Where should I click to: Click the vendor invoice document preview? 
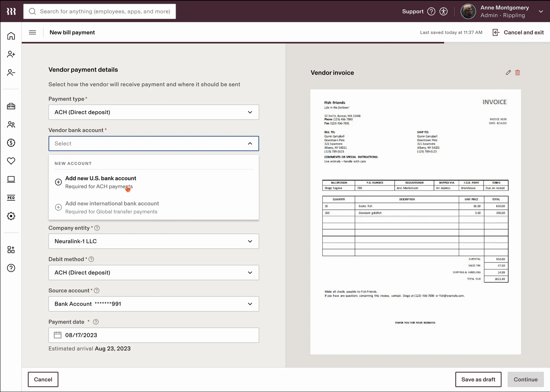tap(415, 222)
